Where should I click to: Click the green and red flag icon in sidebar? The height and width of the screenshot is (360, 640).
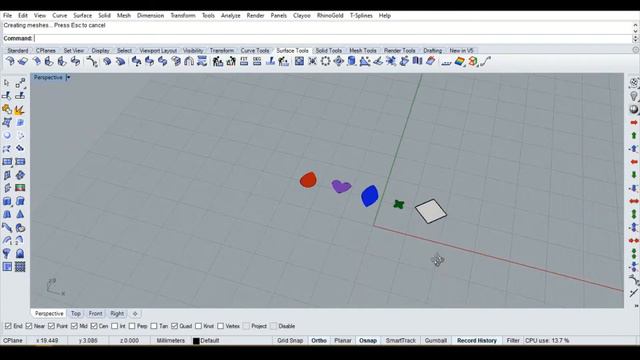20,188
